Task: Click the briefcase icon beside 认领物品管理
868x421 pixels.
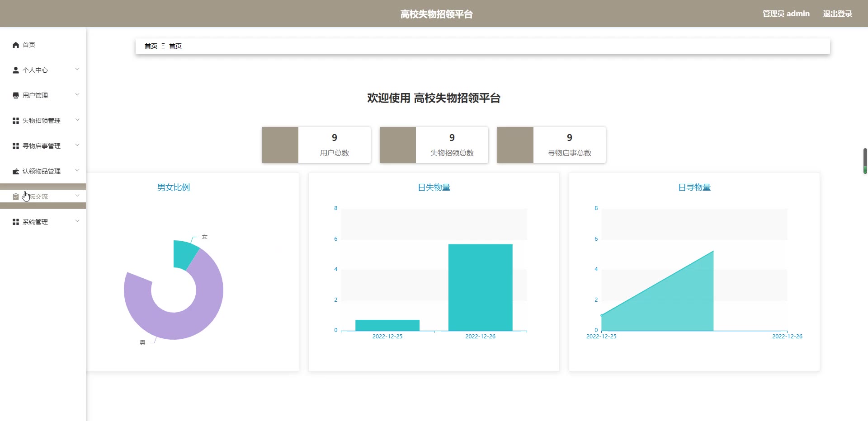Action: pyautogui.click(x=16, y=171)
